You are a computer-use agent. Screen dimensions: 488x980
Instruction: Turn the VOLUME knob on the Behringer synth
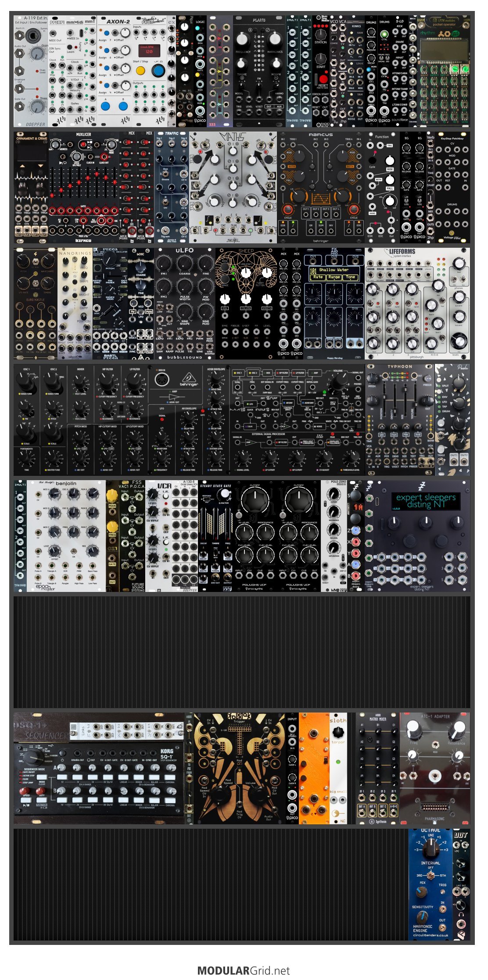pyautogui.click(x=338, y=383)
